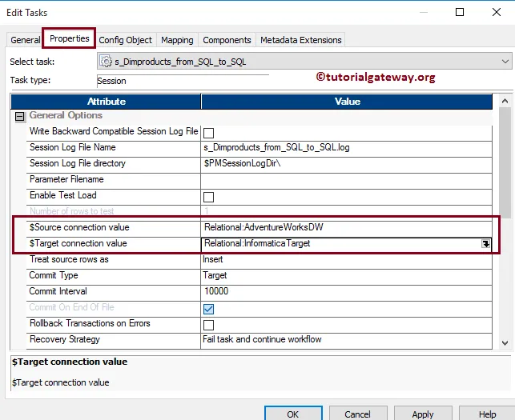Viewport: 515px width, 420px height.
Task: Click the Cancel button
Action: pyautogui.click(x=357, y=414)
